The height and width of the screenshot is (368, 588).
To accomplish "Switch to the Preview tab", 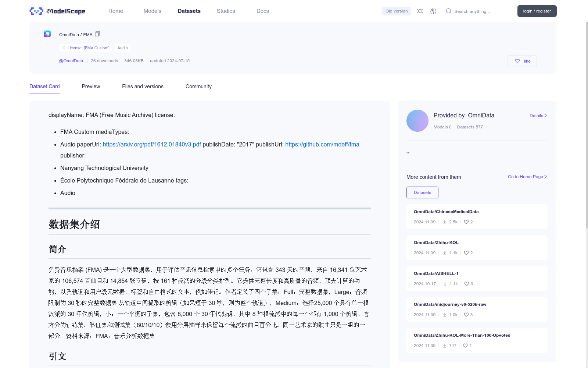I will pyautogui.click(x=91, y=86).
